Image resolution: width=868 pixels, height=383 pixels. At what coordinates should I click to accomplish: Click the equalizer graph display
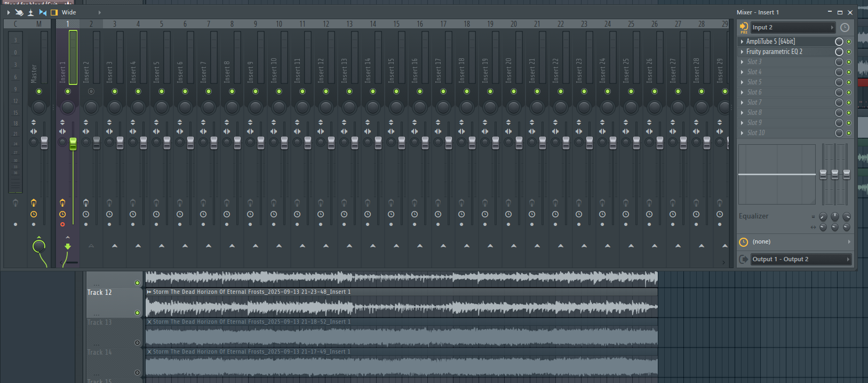777,174
